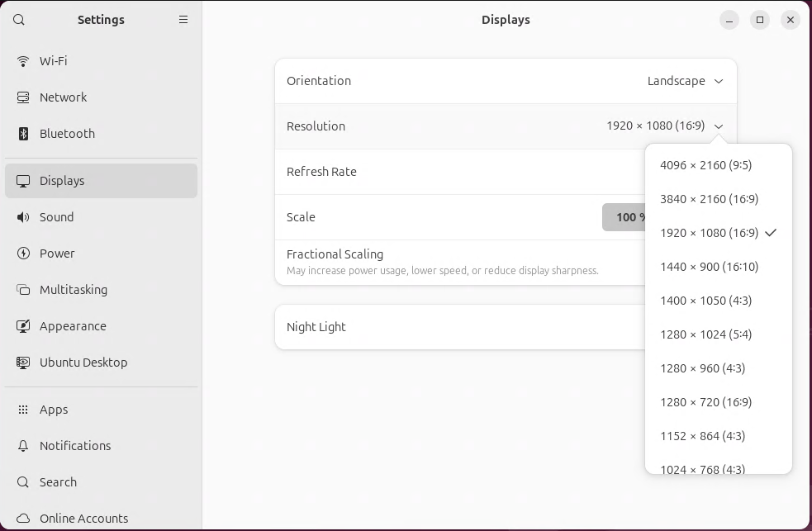Click the Appearance icon in sidebar

point(23,326)
